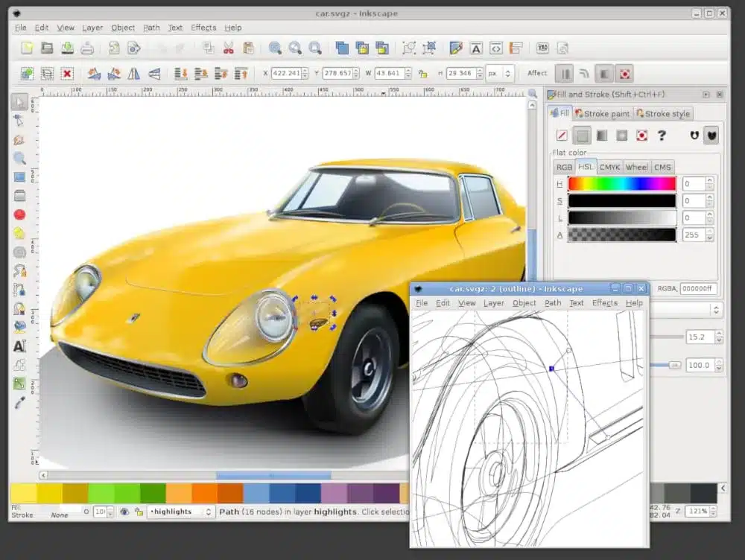Choose the Calligraphy tool
745x560 pixels.
coord(20,308)
